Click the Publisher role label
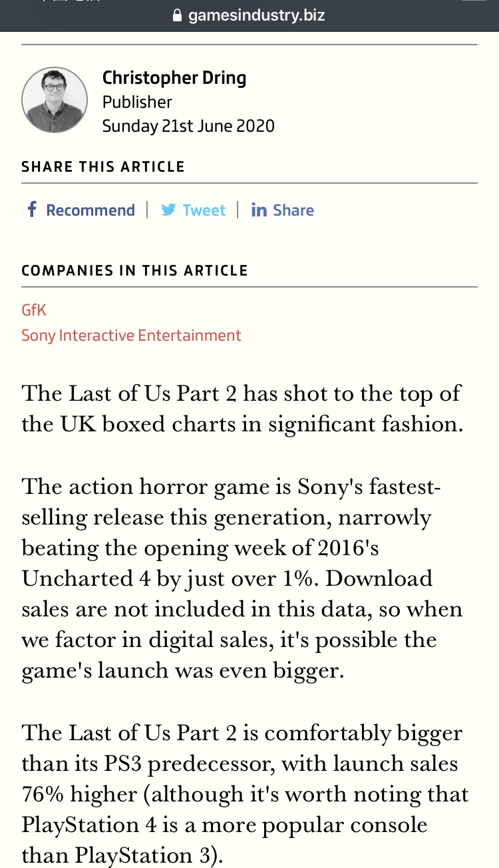 tap(137, 102)
